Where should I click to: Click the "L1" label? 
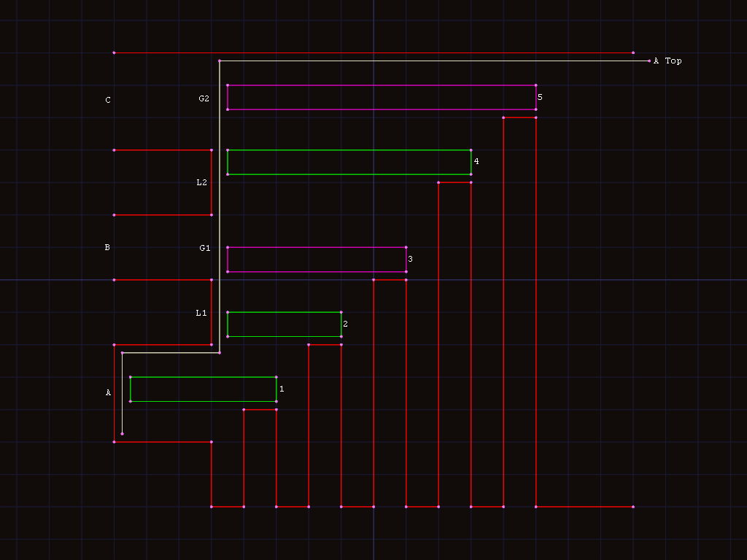pyautogui.click(x=201, y=313)
